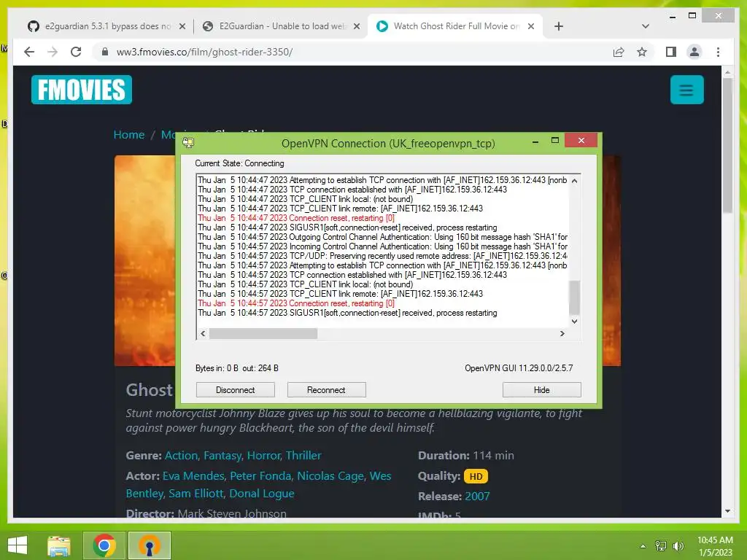The width and height of the screenshot is (747, 560).
Task: Click the volume speaker tray icon
Action: pyautogui.click(x=678, y=546)
